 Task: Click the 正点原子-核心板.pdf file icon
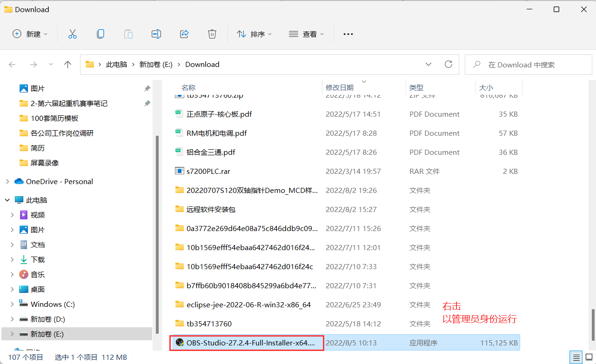point(179,114)
